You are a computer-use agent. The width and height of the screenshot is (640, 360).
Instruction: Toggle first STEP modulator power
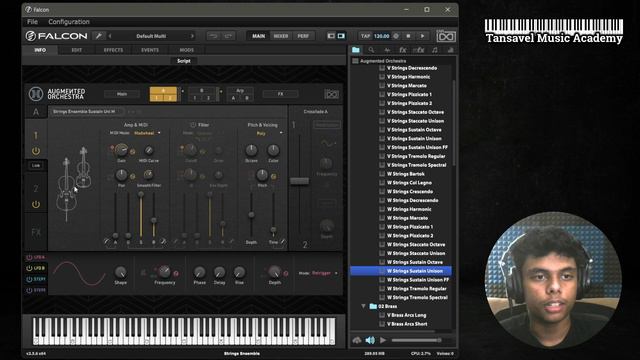(x=29, y=280)
